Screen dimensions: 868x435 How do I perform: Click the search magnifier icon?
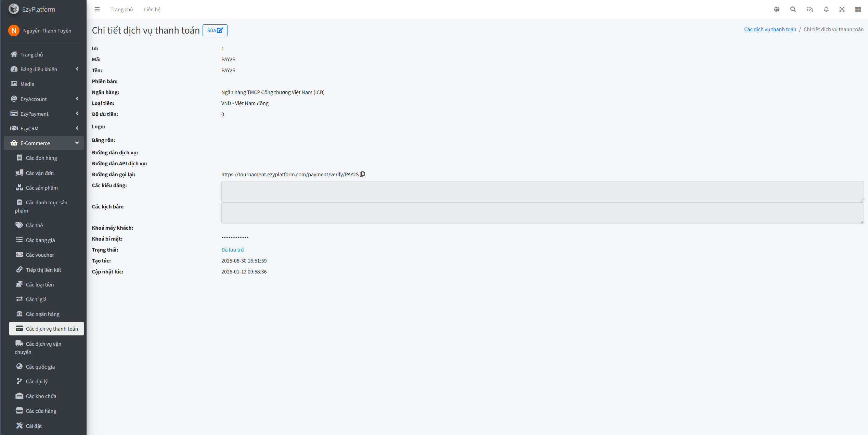pyautogui.click(x=793, y=9)
